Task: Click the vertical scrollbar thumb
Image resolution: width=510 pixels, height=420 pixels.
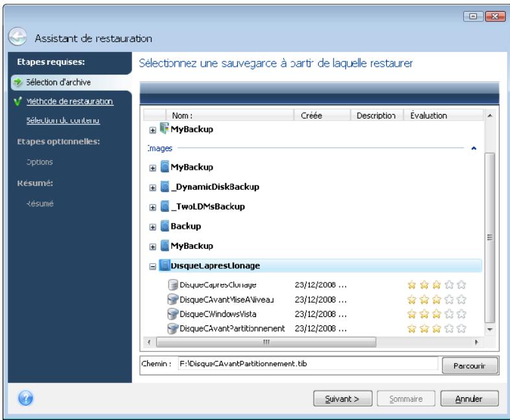Action: click(x=490, y=237)
